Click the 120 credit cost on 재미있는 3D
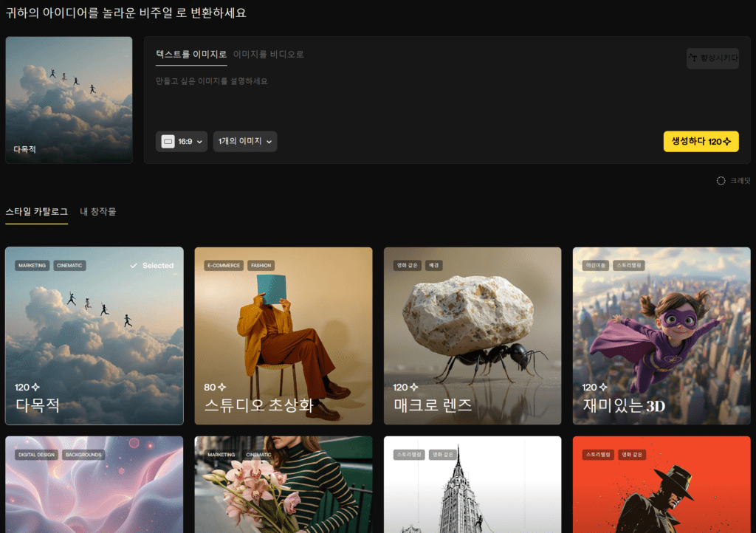 pyautogui.click(x=594, y=388)
